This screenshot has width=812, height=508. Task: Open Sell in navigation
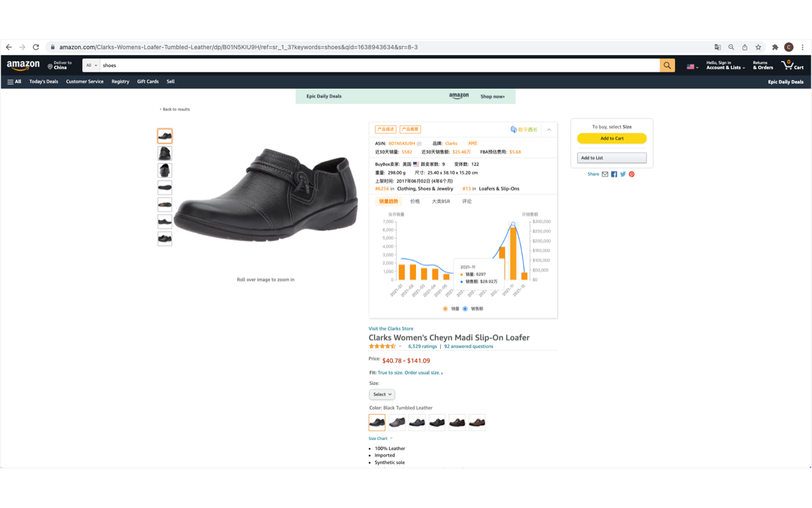[x=171, y=82]
